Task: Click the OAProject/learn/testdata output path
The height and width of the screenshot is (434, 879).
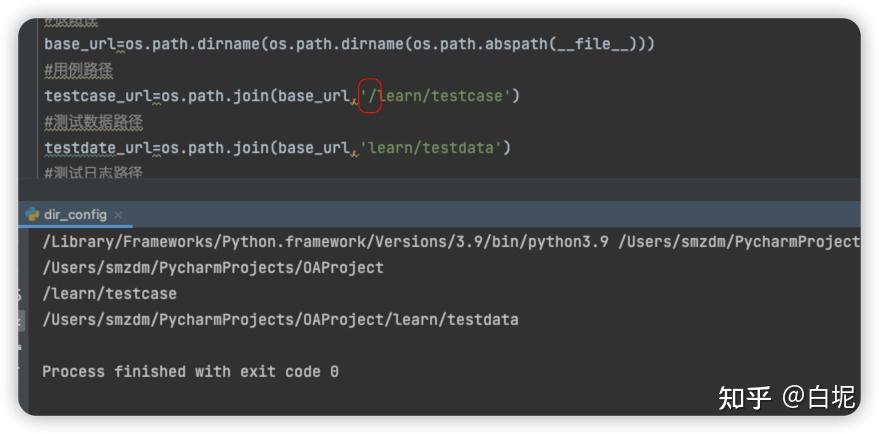Action: coord(280,320)
